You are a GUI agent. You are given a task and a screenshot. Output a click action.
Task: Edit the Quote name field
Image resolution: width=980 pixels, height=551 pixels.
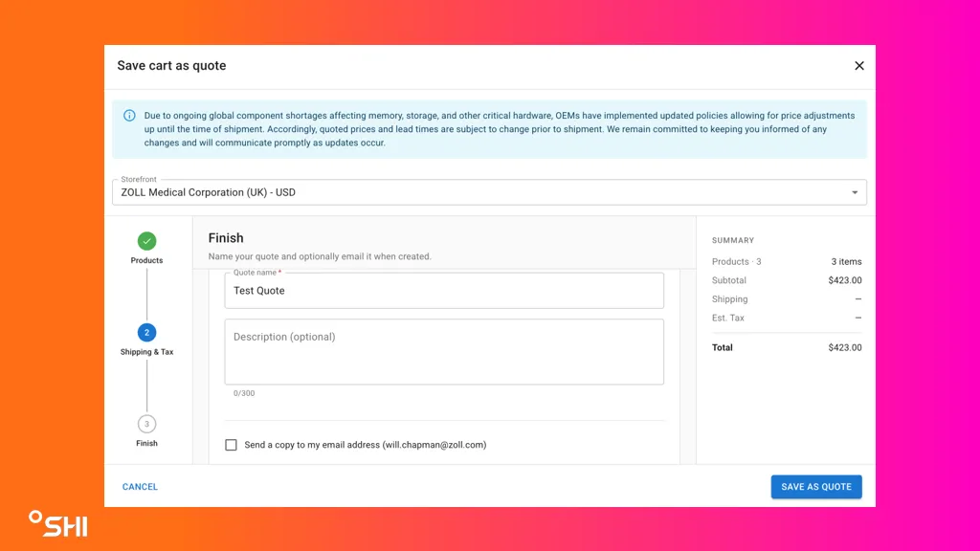tap(444, 291)
